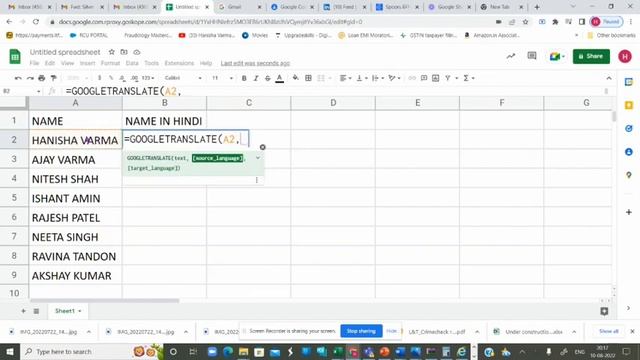Open the Contacts side panel icon
The width and height of the screenshot is (640, 360).
click(629, 152)
